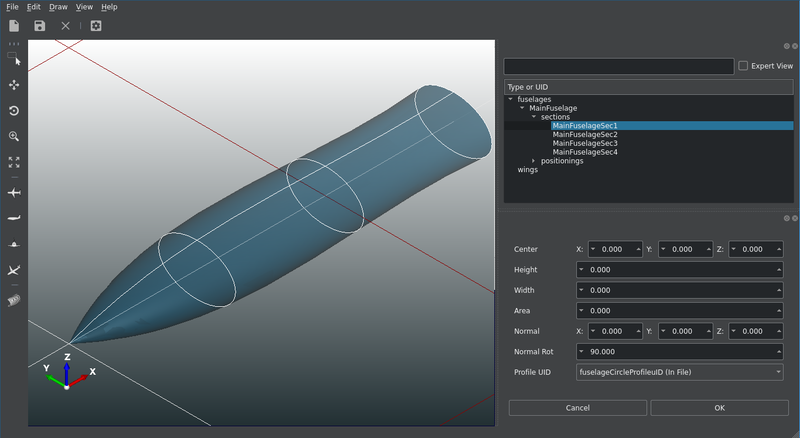
Task: Open the Profile UID dropdown
Action: (x=679, y=372)
